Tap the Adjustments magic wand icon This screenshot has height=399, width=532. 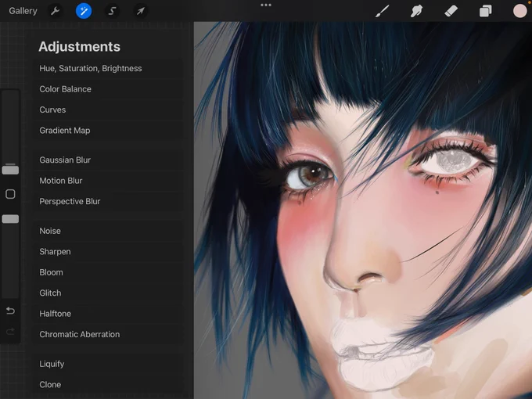click(x=84, y=11)
